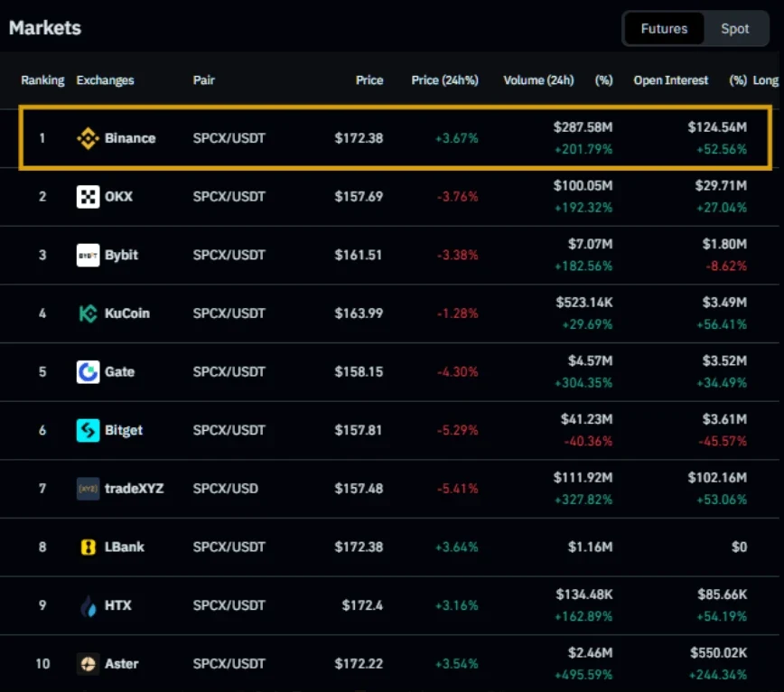784x692 pixels.
Task: Select the SPCX/USD pair in tradeXYZ row
Action: click(x=226, y=489)
